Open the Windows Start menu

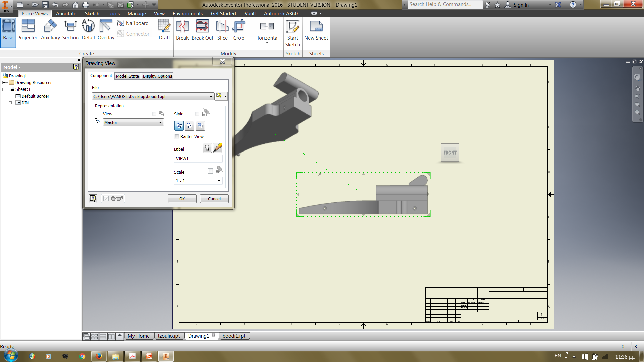(10, 356)
